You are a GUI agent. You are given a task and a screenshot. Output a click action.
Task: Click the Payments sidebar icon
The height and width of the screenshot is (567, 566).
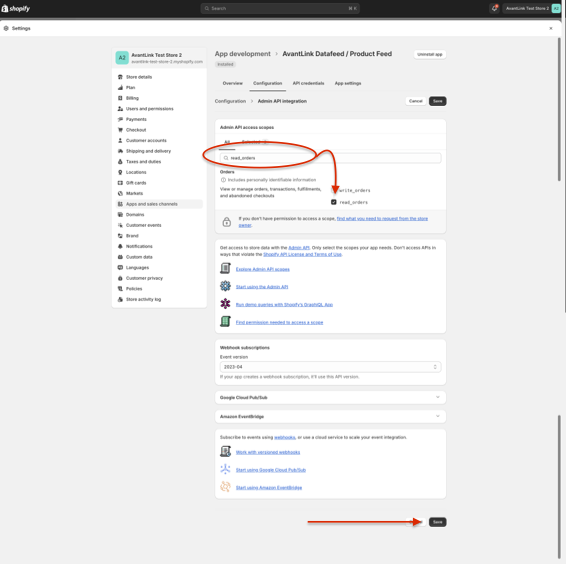coord(120,119)
